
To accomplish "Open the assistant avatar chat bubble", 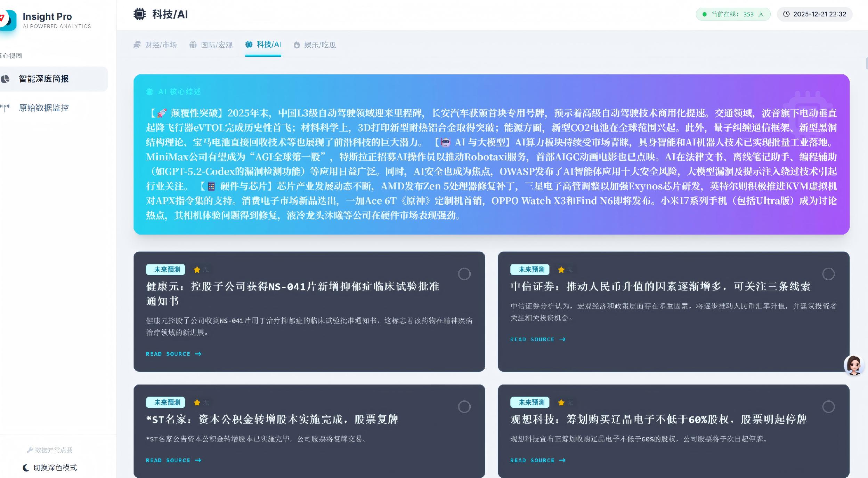I will point(854,365).
